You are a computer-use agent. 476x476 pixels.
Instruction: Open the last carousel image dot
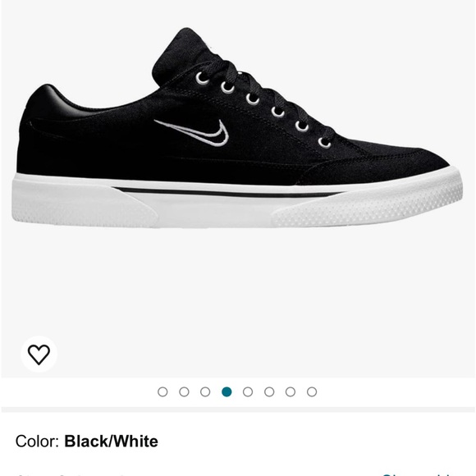pyautogui.click(x=312, y=392)
